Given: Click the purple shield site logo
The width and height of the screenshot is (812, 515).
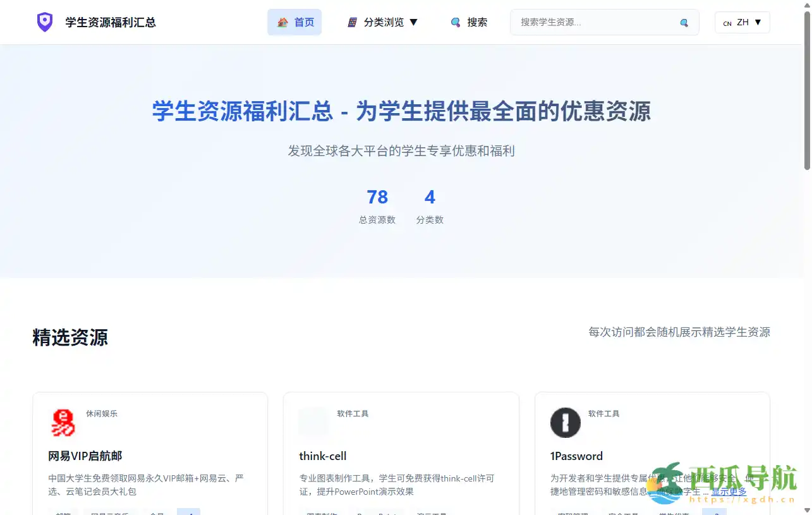Looking at the screenshot, I should pos(44,22).
